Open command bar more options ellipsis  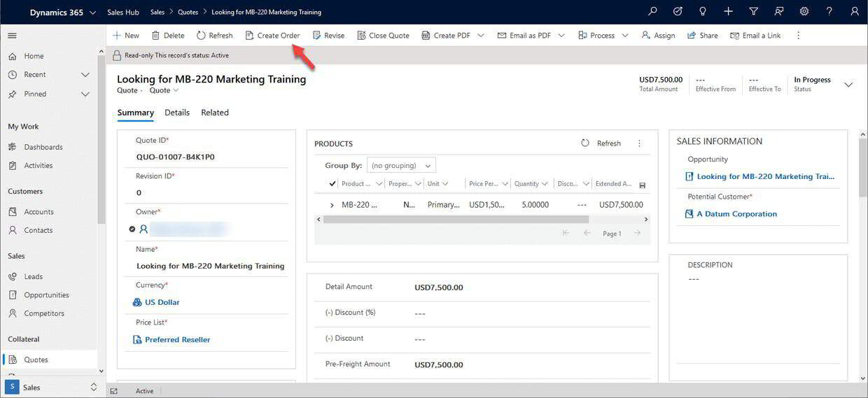click(x=798, y=36)
